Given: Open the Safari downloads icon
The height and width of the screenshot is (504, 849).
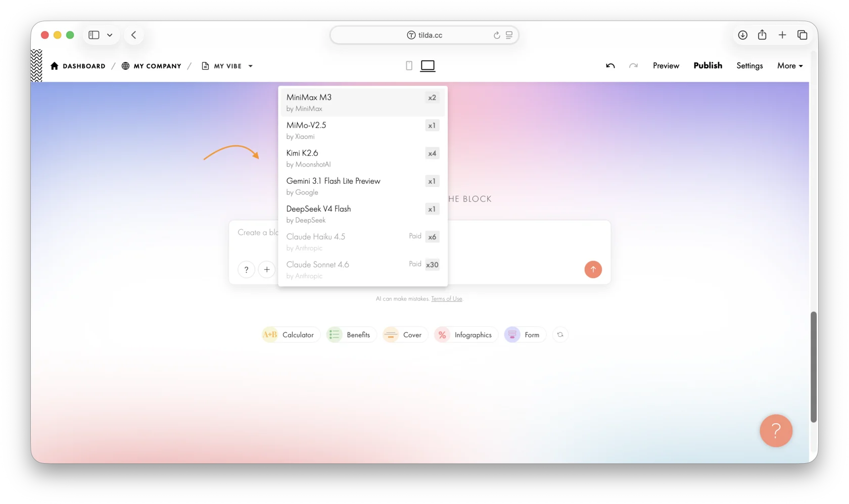Looking at the screenshot, I should tap(742, 35).
